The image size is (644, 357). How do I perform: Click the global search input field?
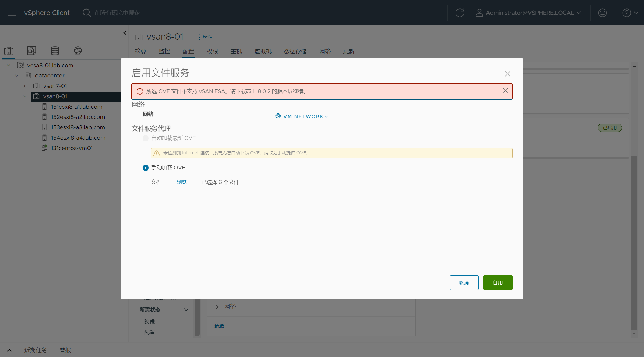tap(117, 13)
